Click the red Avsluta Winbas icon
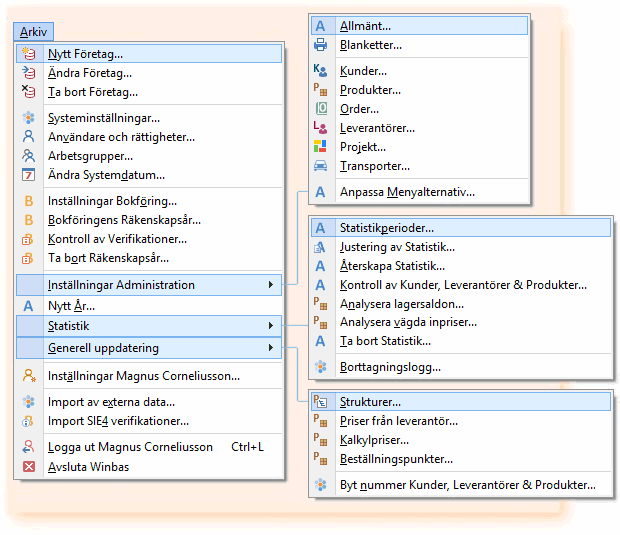Screen dimensions: 620x535 29,466
